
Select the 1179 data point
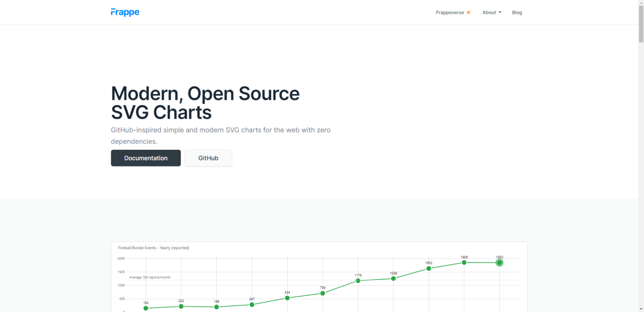(358, 280)
